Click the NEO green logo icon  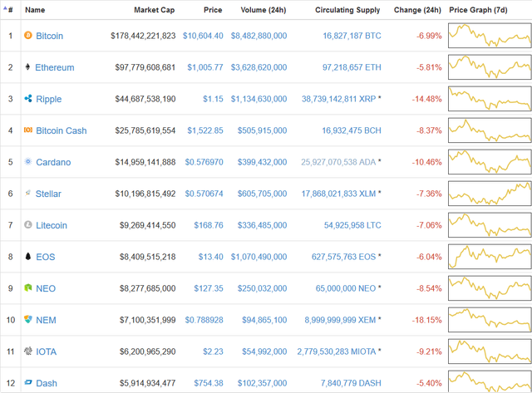[28, 288]
